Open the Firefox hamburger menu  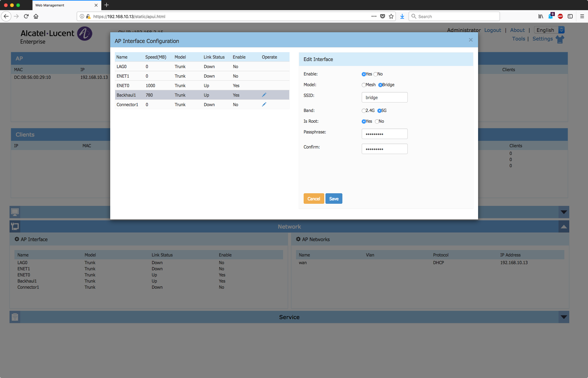(x=582, y=17)
